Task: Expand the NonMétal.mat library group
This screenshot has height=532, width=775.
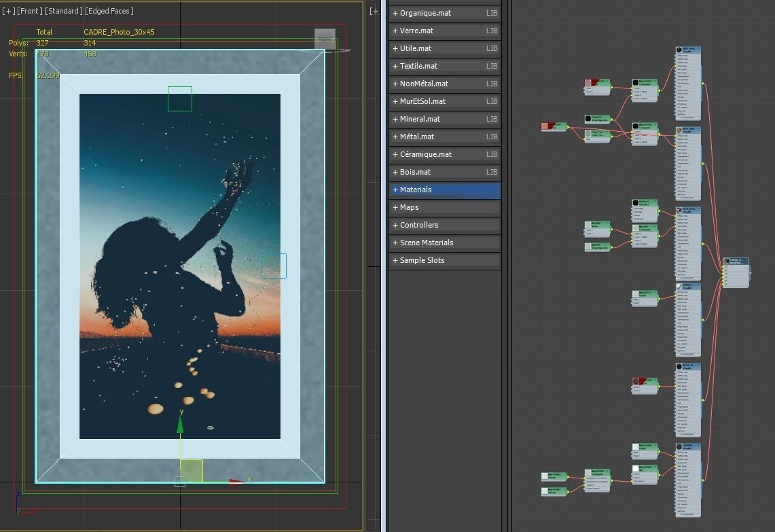Action: point(444,84)
